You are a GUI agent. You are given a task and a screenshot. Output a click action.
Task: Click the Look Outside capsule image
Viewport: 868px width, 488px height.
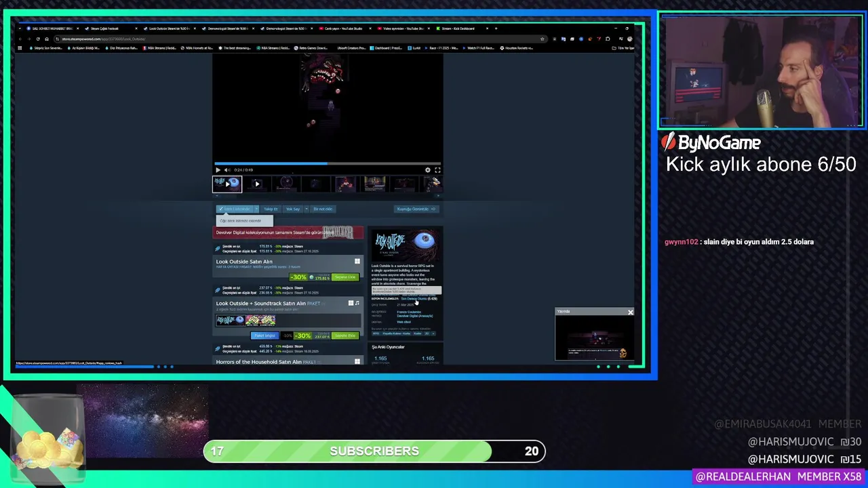tap(406, 244)
